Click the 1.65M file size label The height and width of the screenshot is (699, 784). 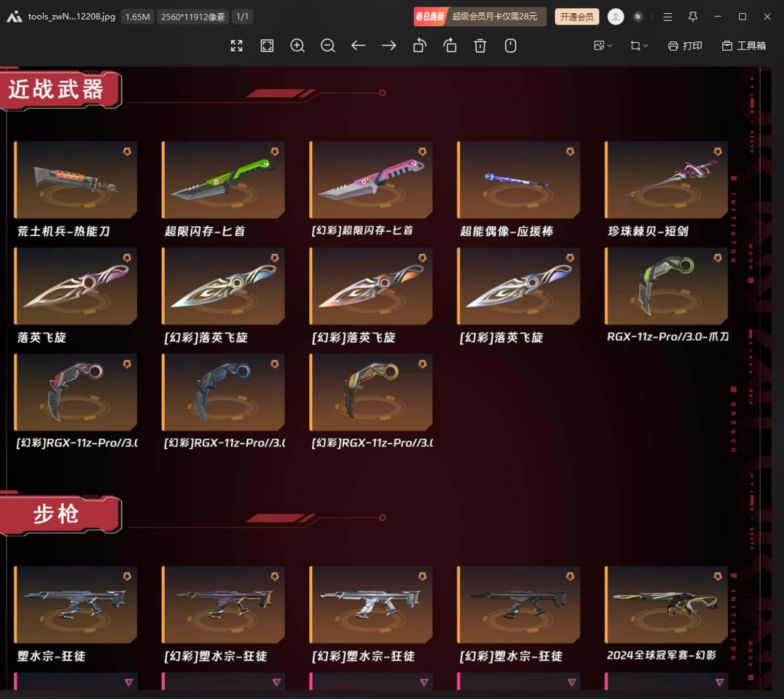[137, 17]
